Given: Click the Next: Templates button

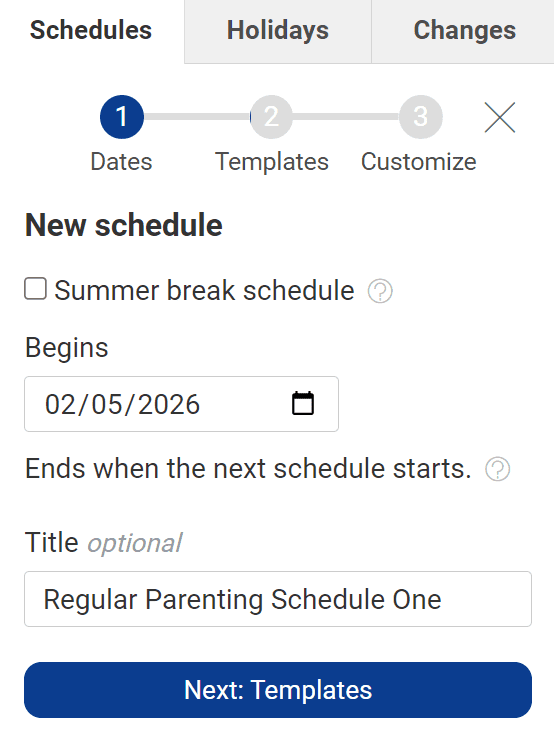Looking at the screenshot, I should [278, 689].
